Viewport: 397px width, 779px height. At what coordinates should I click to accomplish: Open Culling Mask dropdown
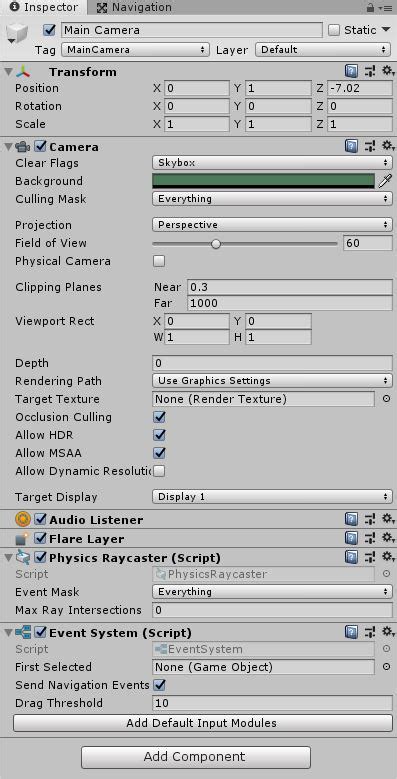(272, 199)
